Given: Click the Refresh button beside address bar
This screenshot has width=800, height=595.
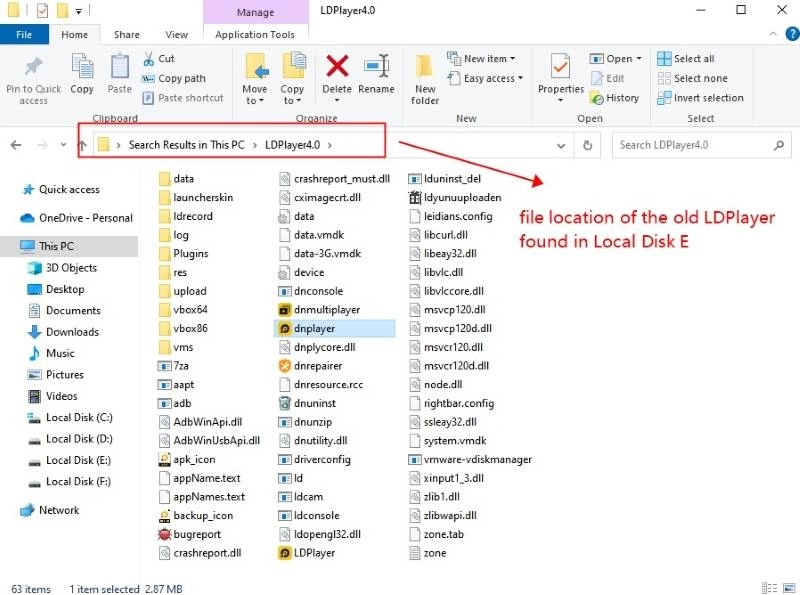Looking at the screenshot, I should 589,145.
